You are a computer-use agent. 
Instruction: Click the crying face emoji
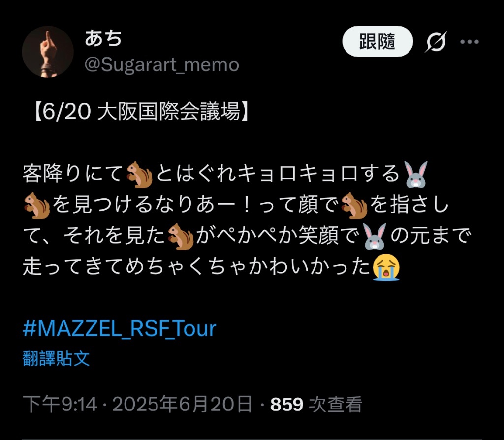coord(386,267)
